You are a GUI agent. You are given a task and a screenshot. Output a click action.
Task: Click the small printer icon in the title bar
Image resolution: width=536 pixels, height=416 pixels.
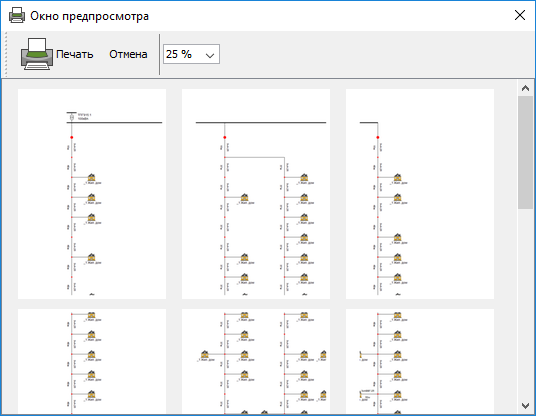(17, 16)
